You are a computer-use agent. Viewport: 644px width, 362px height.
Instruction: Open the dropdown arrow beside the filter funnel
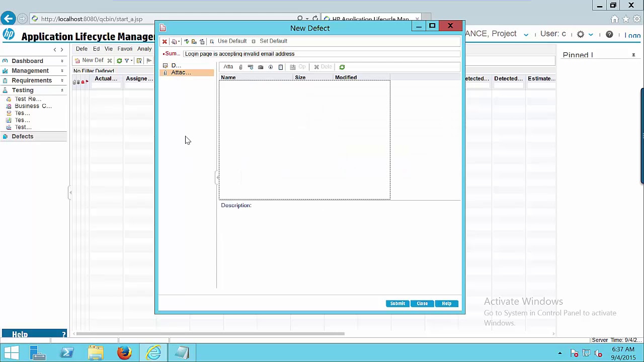(131, 61)
